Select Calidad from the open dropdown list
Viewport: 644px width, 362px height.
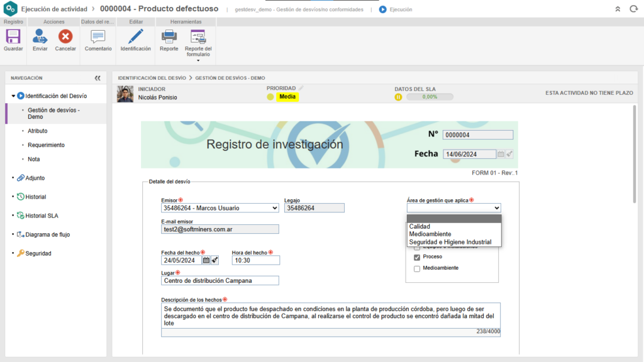419,226
